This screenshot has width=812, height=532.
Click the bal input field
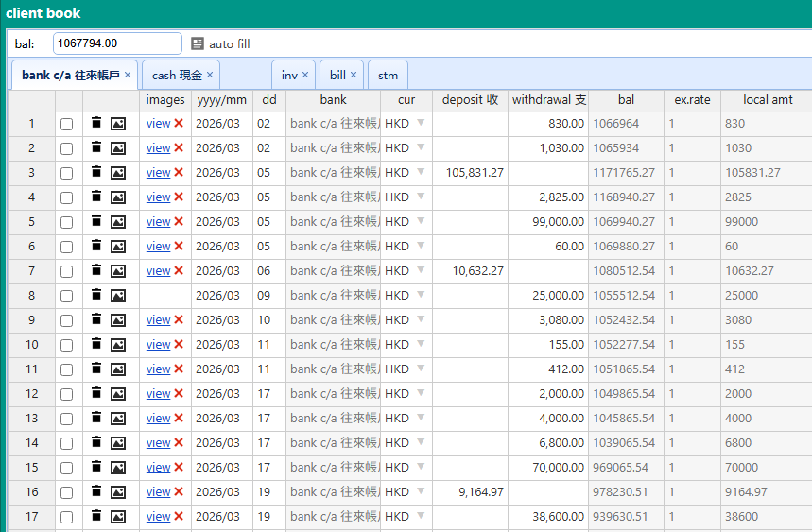[x=117, y=43]
